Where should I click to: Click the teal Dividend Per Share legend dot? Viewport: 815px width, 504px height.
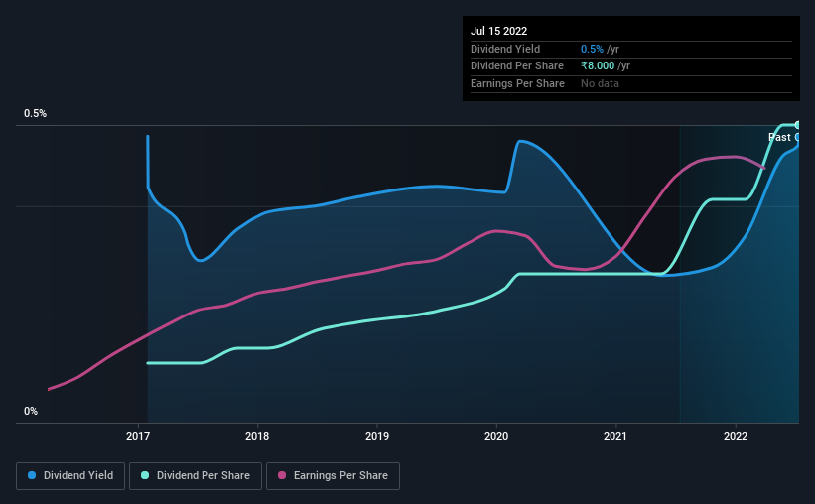(145, 475)
